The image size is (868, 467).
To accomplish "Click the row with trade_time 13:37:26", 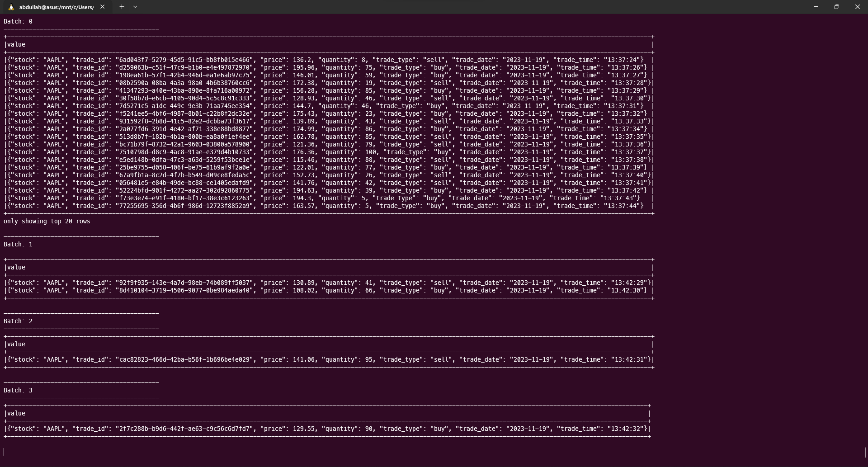I will pyautogui.click(x=329, y=67).
